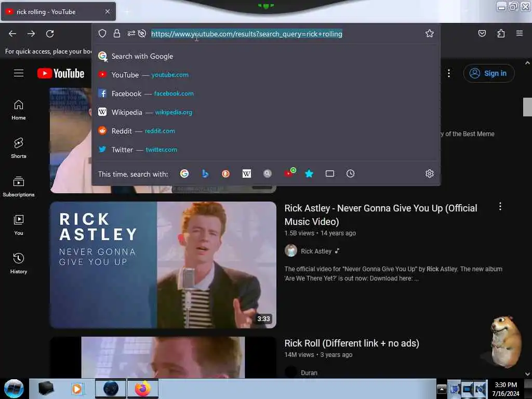Open more actions for Never Gonna Give You Up video
The image size is (532, 399).
(500, 207)
